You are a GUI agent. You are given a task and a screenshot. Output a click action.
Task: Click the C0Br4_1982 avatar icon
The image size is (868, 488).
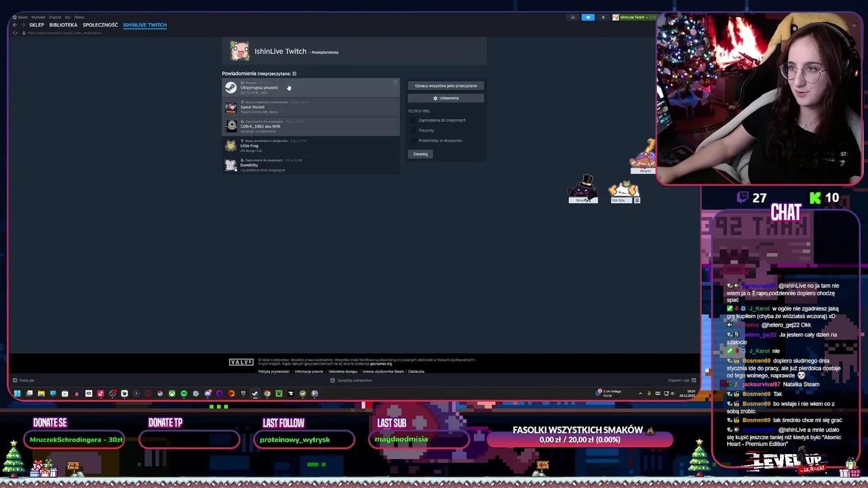pyautogui.click(x=231, y=126)
